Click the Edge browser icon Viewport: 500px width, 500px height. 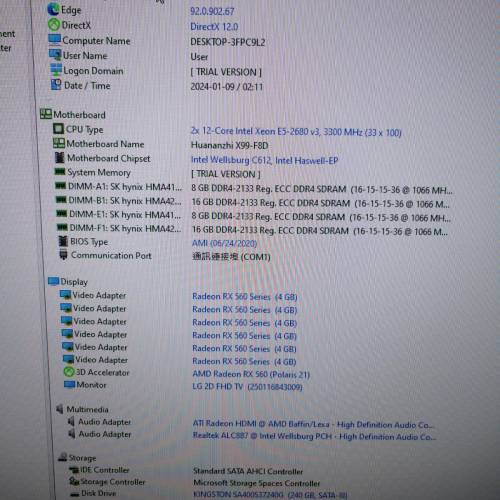point(53,9)
